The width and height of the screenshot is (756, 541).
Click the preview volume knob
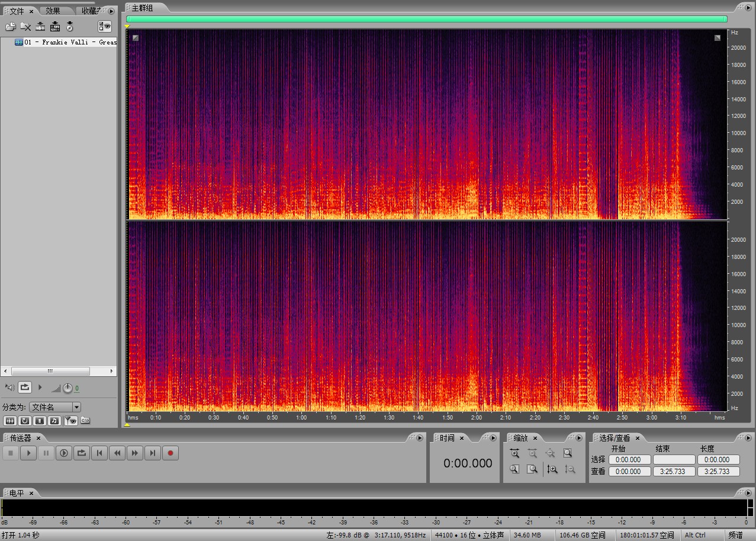point(67,388)
